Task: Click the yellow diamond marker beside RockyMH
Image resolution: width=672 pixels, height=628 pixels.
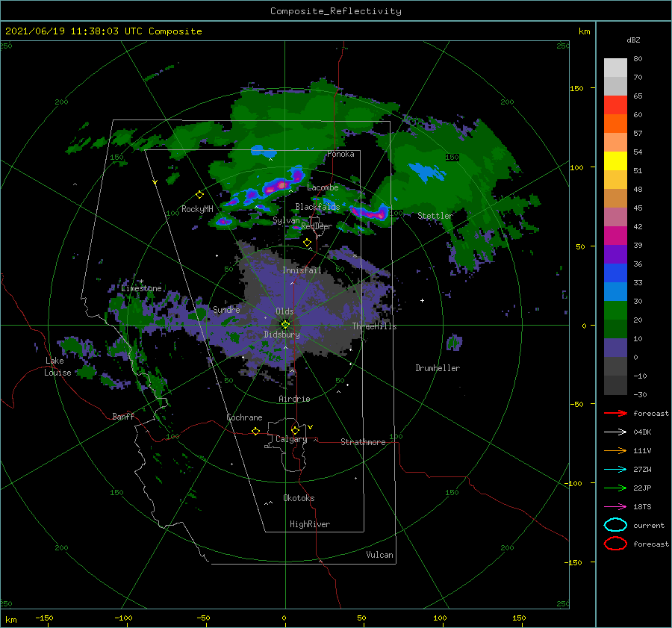Action: [x=199, y=195]
